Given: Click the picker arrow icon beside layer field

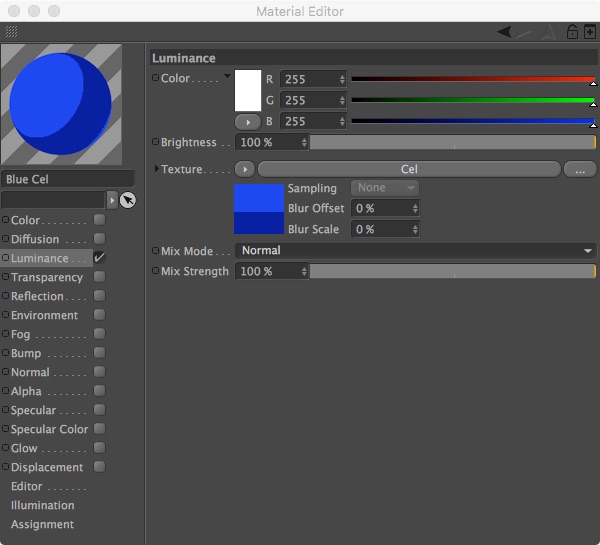Looking at the screenshot, I should pos(127,200).
